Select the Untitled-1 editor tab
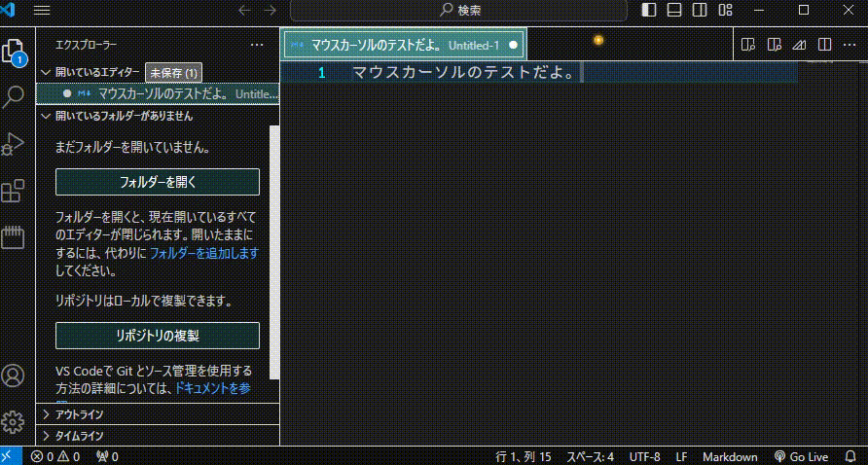 pyautogui.click(x=404, y=45)
